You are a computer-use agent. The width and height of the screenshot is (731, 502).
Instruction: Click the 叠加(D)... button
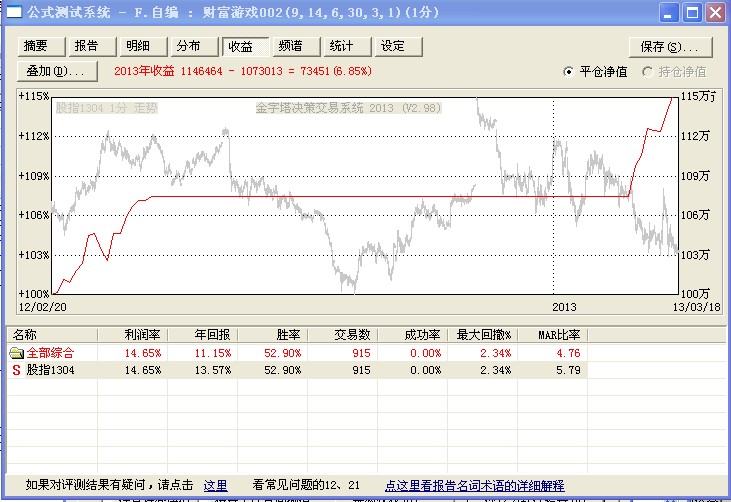[58, 71]
